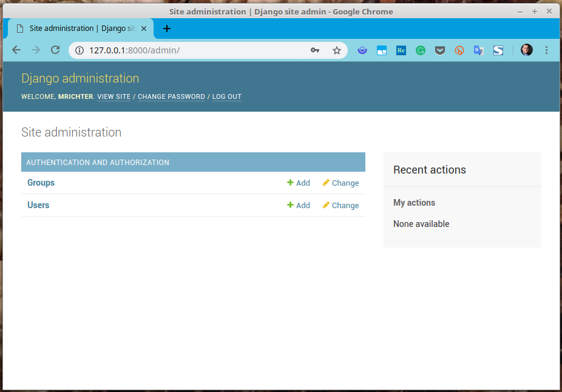Click the None available text

421,224
